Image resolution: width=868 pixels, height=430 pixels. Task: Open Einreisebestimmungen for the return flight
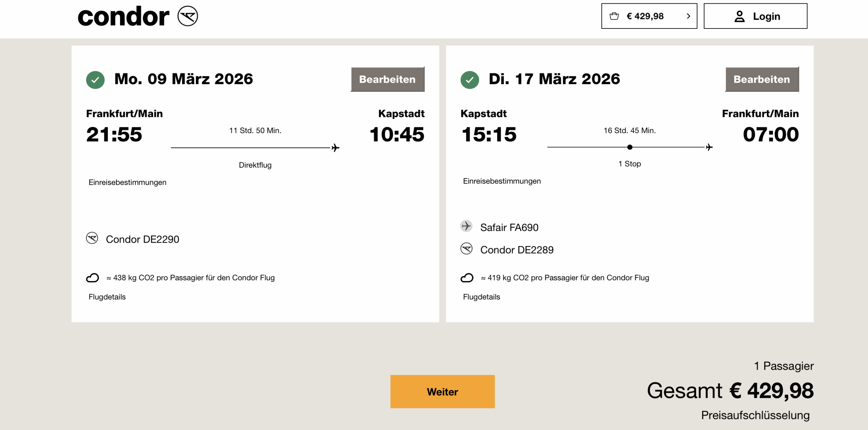point(502,181)
